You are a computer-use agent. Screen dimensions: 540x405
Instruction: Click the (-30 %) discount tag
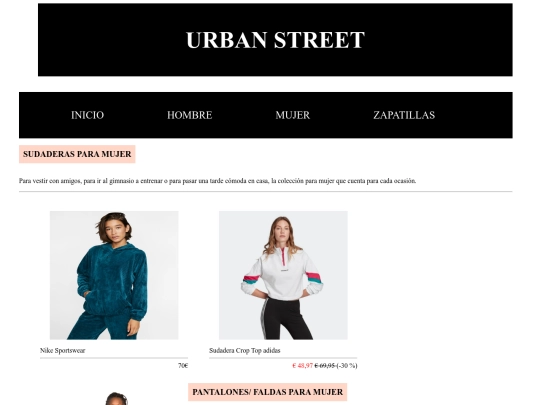tap(347, 366)
